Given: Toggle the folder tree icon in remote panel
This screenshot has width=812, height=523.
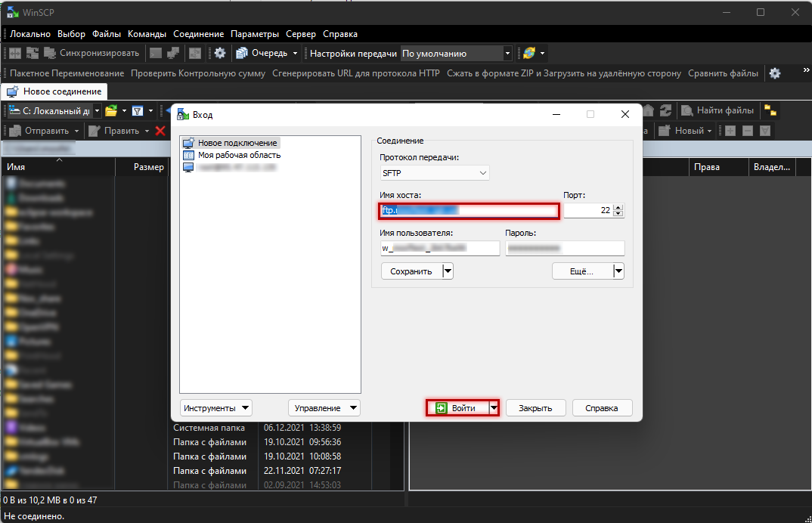Looking at the screenshot, I should [770, 110].
